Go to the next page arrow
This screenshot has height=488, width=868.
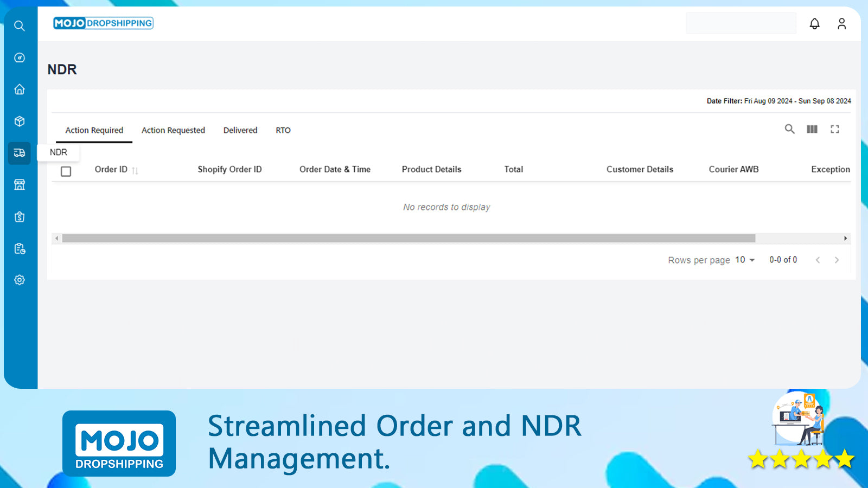[837, 260]
